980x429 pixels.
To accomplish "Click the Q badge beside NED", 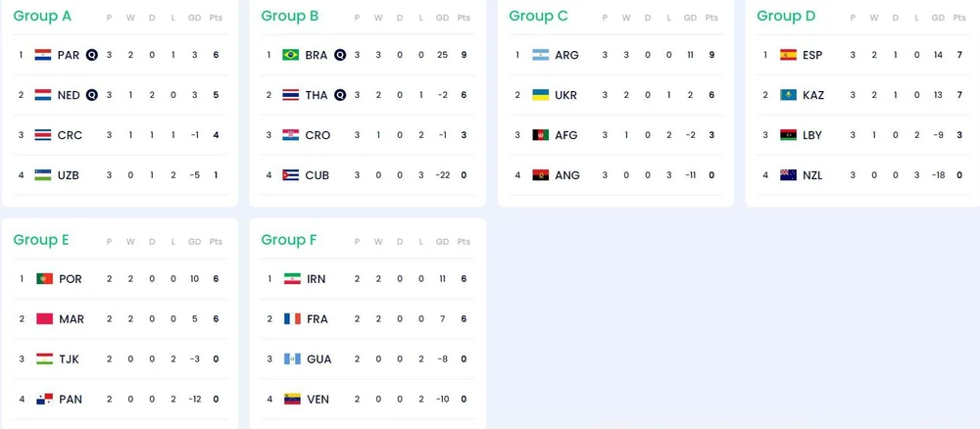I will (x=92, y=95).
